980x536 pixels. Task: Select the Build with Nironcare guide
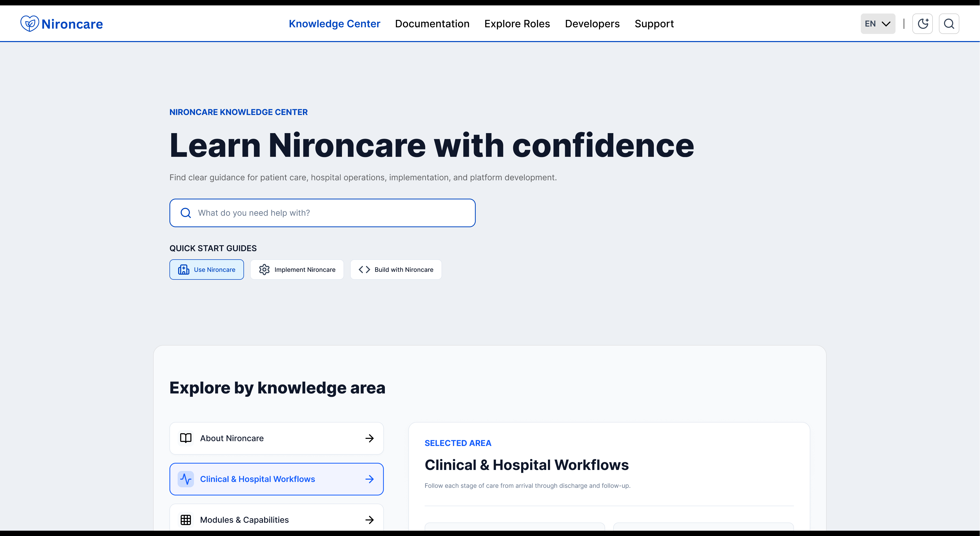tap(396, 270)
